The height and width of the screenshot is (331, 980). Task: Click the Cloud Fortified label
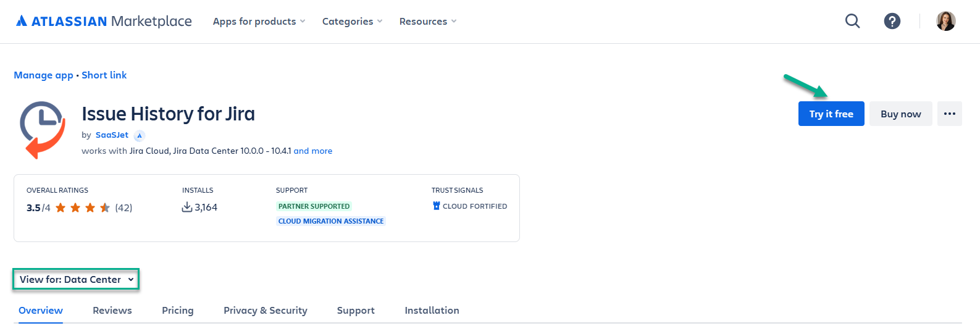coord(475,206)
